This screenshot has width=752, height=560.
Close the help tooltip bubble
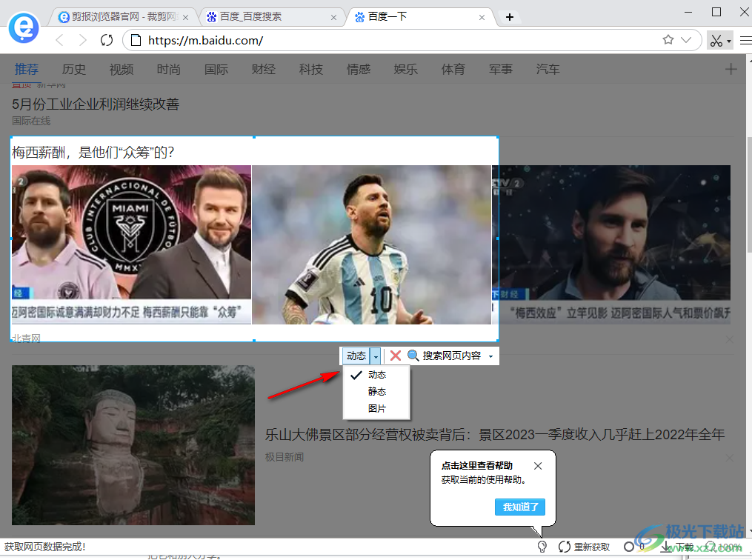pos(538,465)
